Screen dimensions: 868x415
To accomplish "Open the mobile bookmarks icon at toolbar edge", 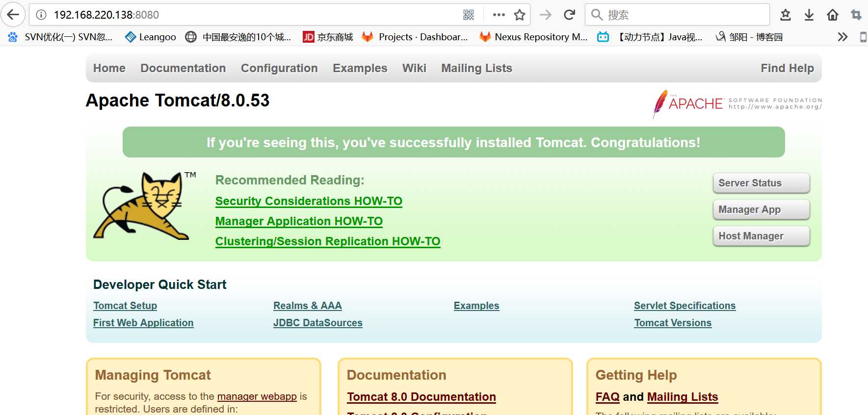I will coord(863,37).
